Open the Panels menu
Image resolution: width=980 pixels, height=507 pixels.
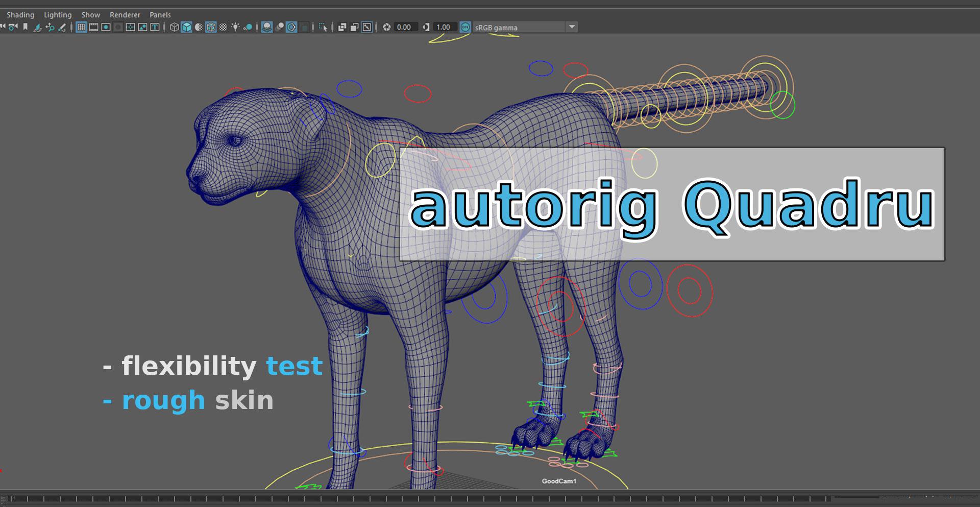pyautogui.click(x=160, y=15)
